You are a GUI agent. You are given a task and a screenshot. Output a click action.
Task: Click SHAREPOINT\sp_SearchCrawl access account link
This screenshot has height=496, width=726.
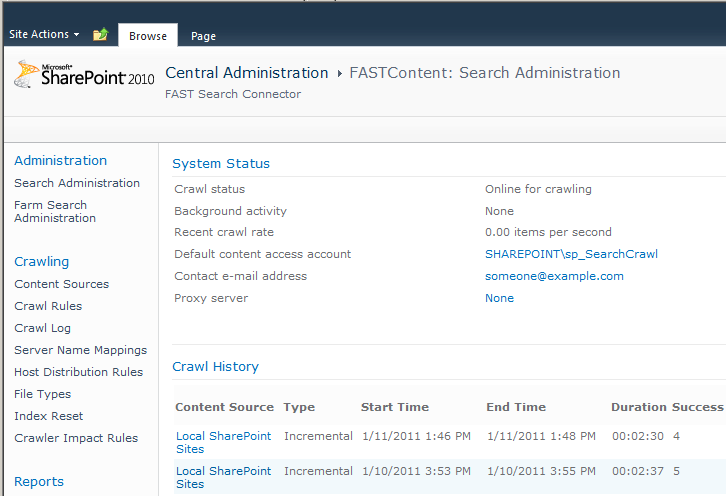571,254
